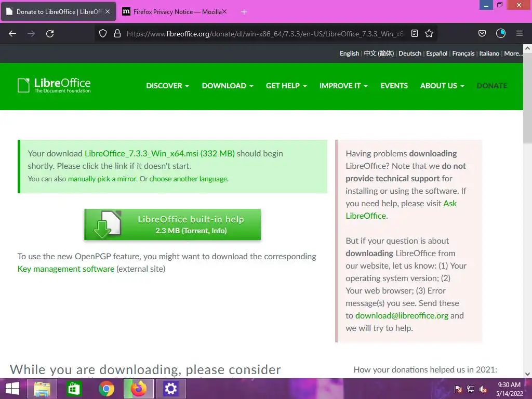Screen dimensions: 532x399
Task: View site security via the padlock icon
Action: pos(117,34)
